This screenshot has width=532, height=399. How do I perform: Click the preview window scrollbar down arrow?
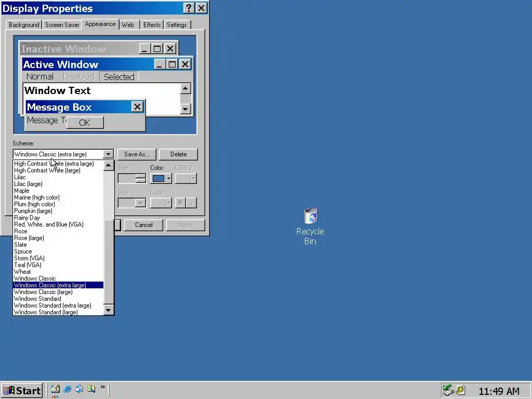click(185, 109)
